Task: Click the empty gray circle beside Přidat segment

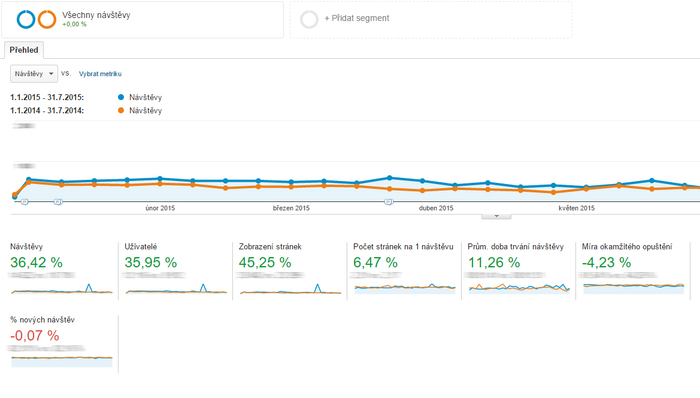Action: point(309,20)
